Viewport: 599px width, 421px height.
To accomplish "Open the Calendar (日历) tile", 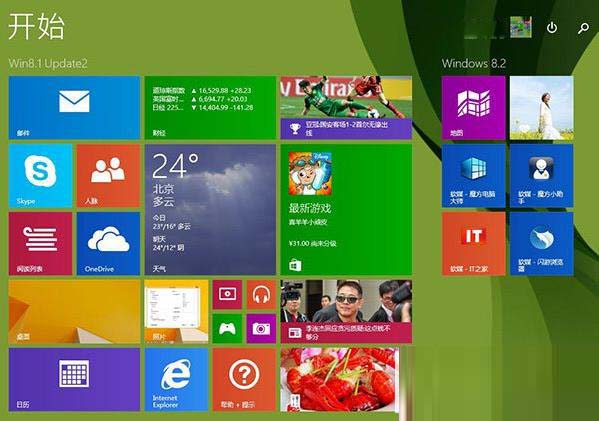I will (x=74, y=379).
